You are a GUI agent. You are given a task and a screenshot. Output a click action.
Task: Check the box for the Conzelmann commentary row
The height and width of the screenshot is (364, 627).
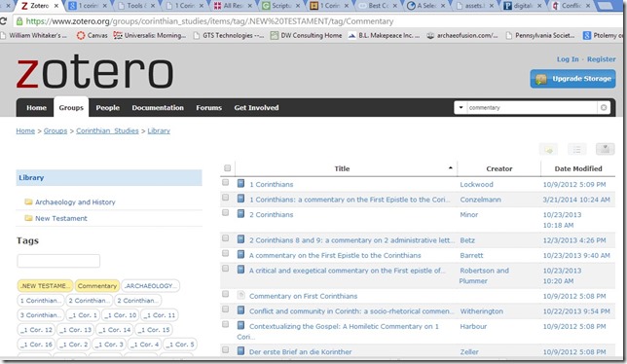226,198
